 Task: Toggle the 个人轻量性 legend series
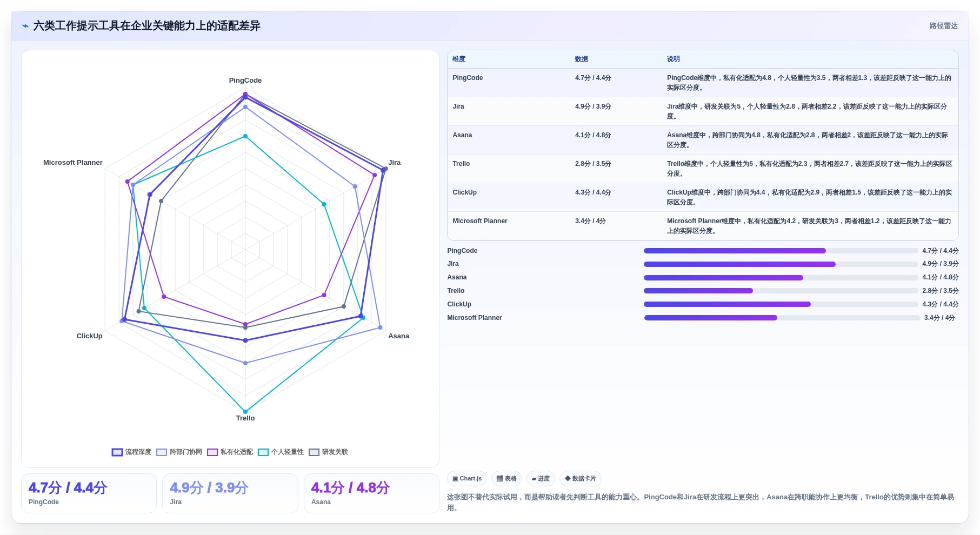click(281, 452)
